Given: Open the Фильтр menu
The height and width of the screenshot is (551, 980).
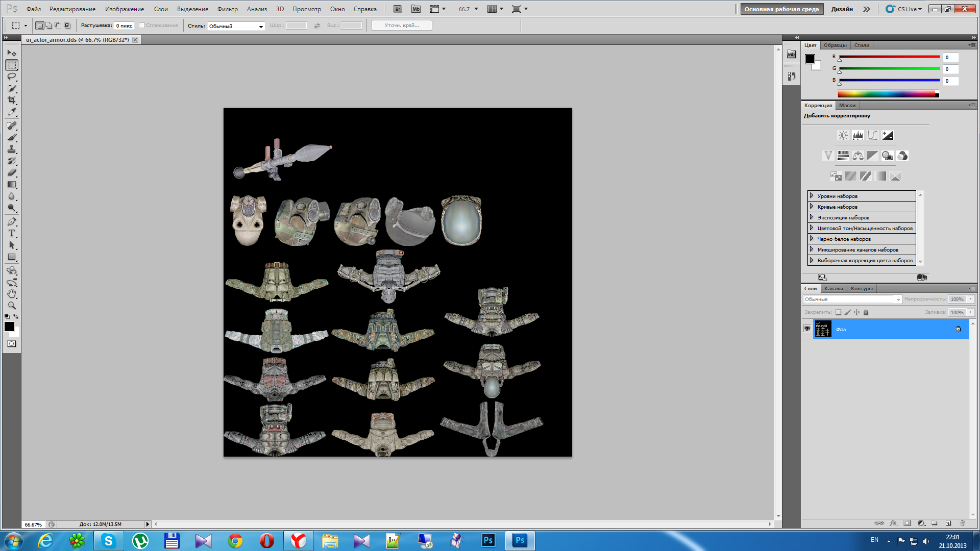Looking at the screenshot, I should click(x=227, y=9).
